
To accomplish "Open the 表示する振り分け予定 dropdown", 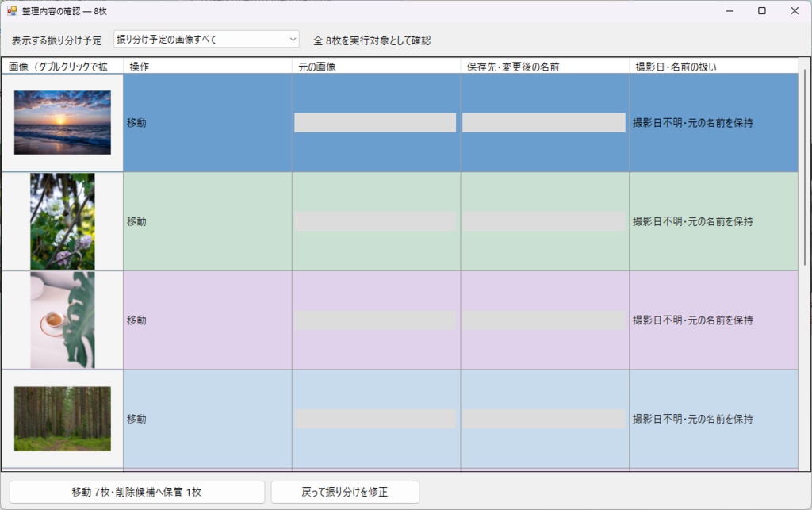I will [206, 40].
